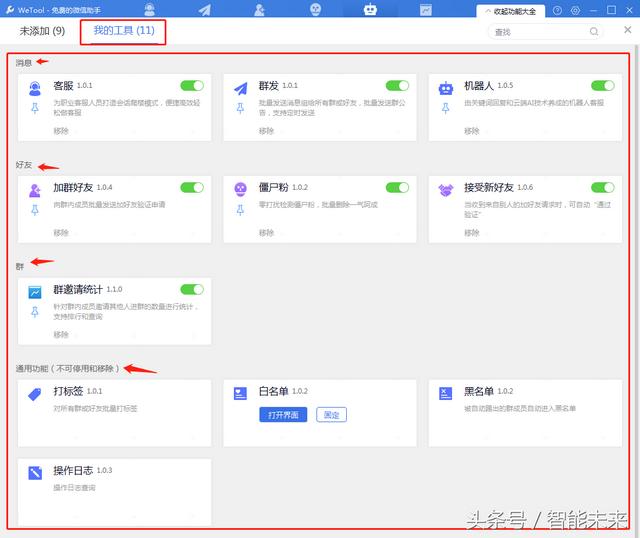The image size is (640, 538).
Task: Pin the 客服 tool with pushpin
Action: coord(35,108)
